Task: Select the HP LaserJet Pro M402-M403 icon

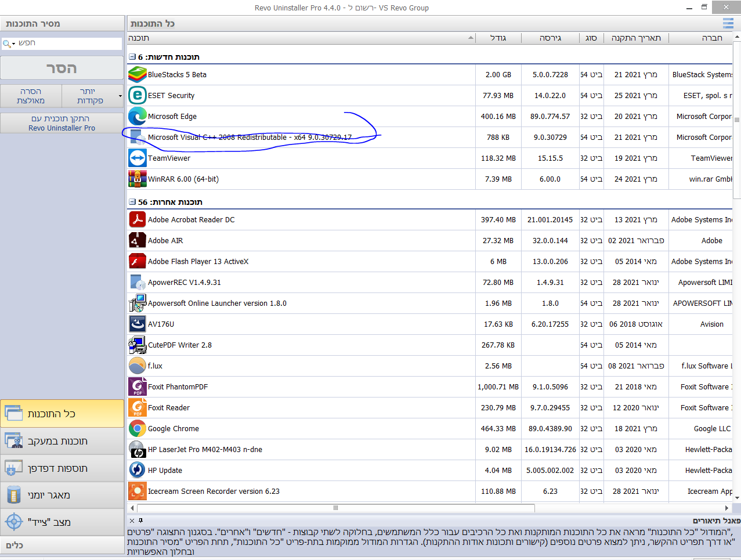Action: 138,449
